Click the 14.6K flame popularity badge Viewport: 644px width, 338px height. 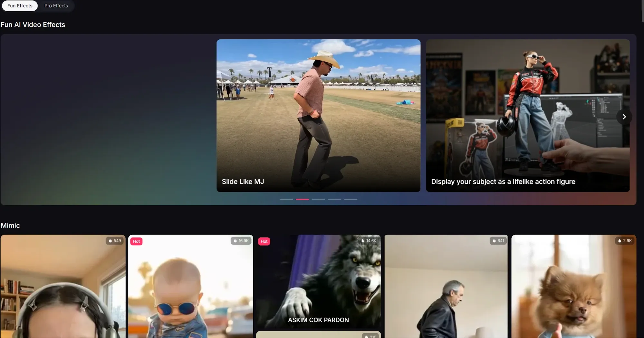369,241
